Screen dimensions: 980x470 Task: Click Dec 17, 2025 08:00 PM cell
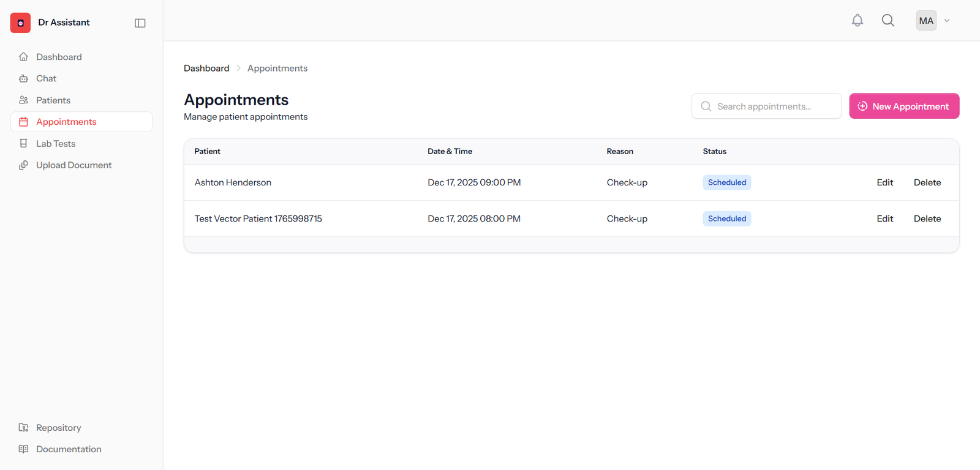click(x=474, y=218)
